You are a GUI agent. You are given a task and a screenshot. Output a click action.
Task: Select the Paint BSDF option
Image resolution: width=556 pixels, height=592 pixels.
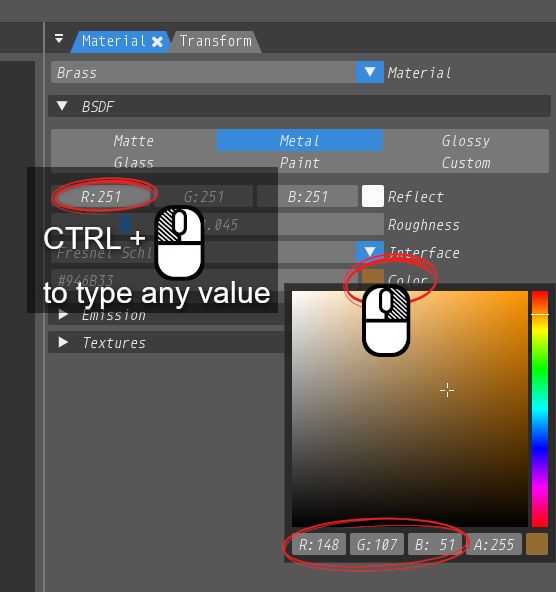pyautogui.click(x=300, y=163)
